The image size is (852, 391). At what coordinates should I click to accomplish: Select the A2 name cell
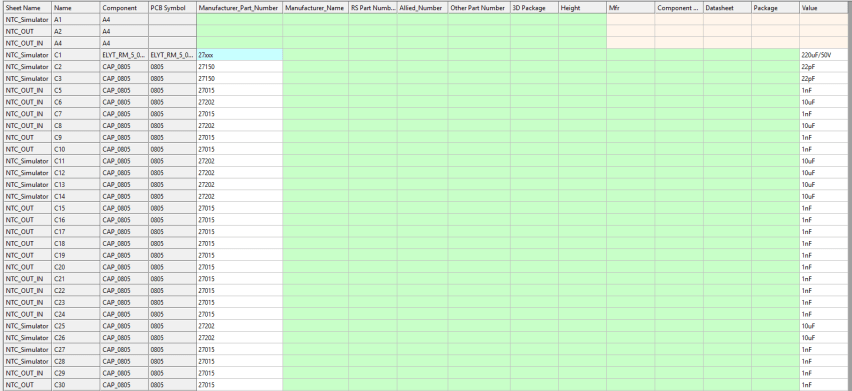pyautogui.click(x=76, y=31)
